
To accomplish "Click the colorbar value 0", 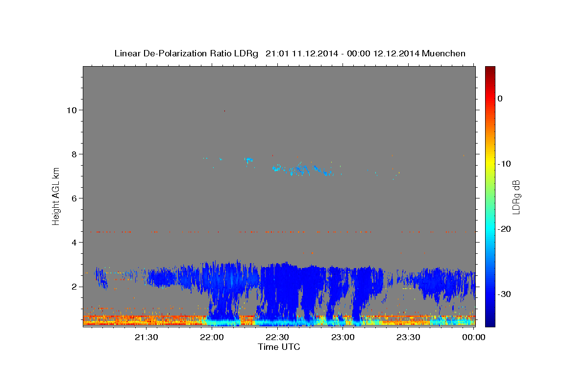I will coord(500,98).
